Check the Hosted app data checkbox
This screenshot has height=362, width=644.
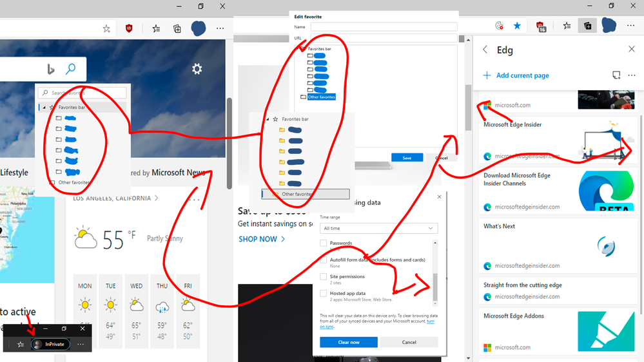[323, 294]
